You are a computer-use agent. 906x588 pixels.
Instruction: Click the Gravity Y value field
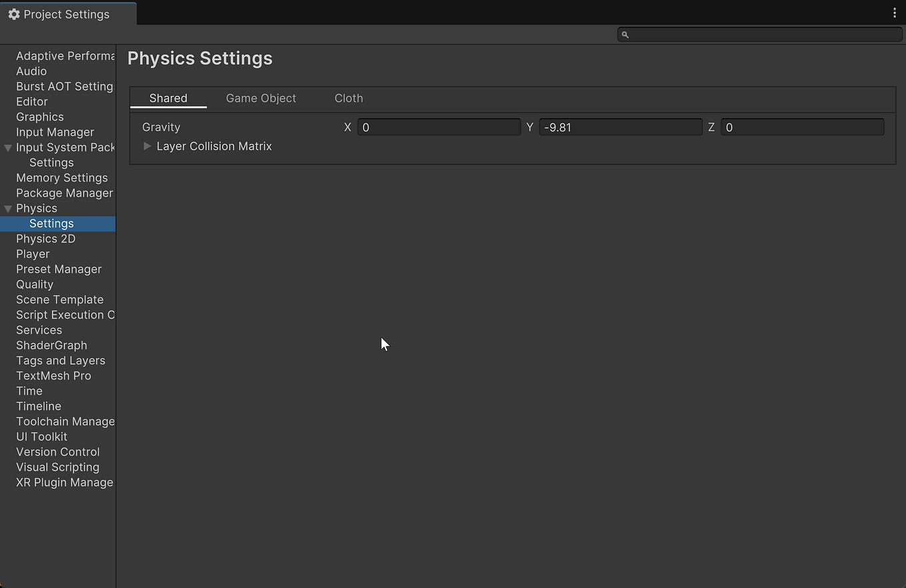620,127
